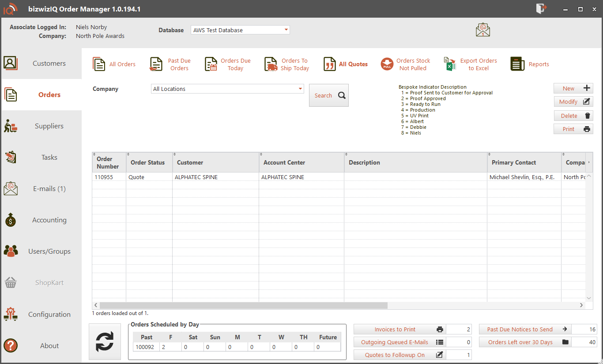The image size is (603, 364).
Task: Sort by Order Number column header
Action: pos(108,163)
